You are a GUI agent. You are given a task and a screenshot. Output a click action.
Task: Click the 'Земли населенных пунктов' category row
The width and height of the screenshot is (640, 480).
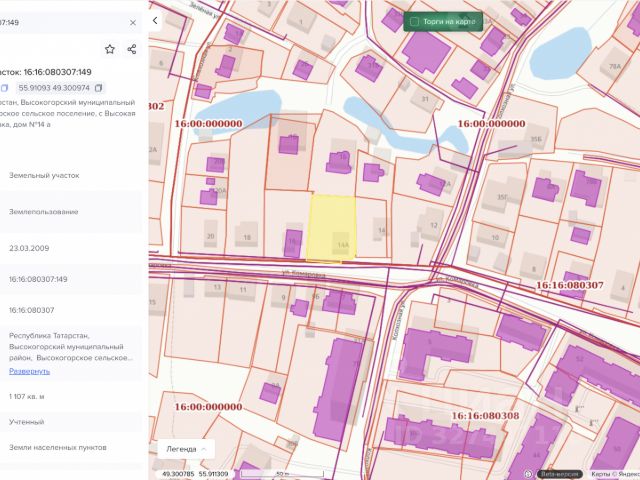(x=58, y=447)
